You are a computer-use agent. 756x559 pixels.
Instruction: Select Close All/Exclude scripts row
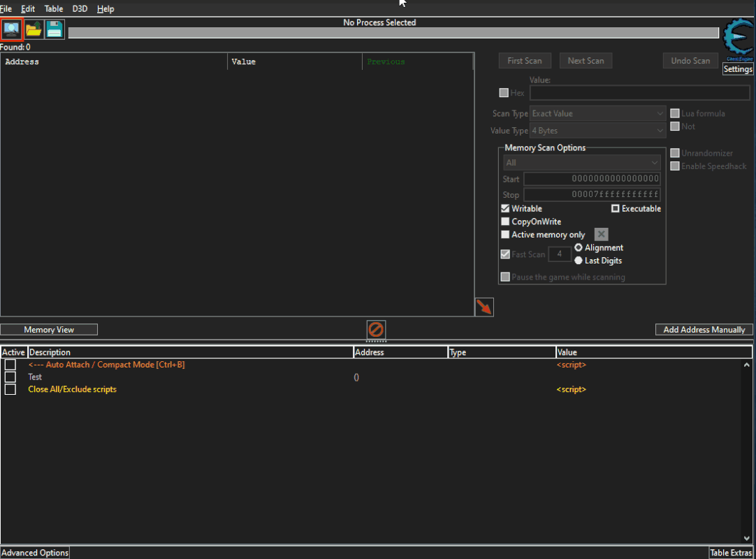371,389
